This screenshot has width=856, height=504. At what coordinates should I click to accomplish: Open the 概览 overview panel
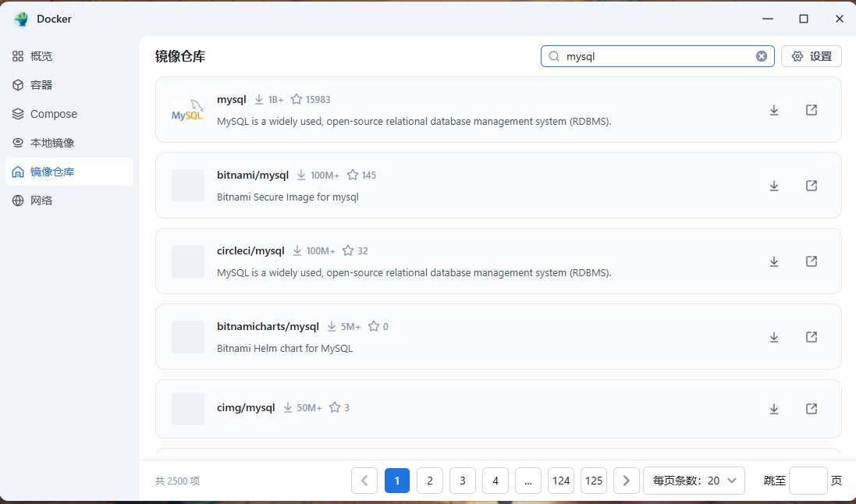(x=47, y=55)
